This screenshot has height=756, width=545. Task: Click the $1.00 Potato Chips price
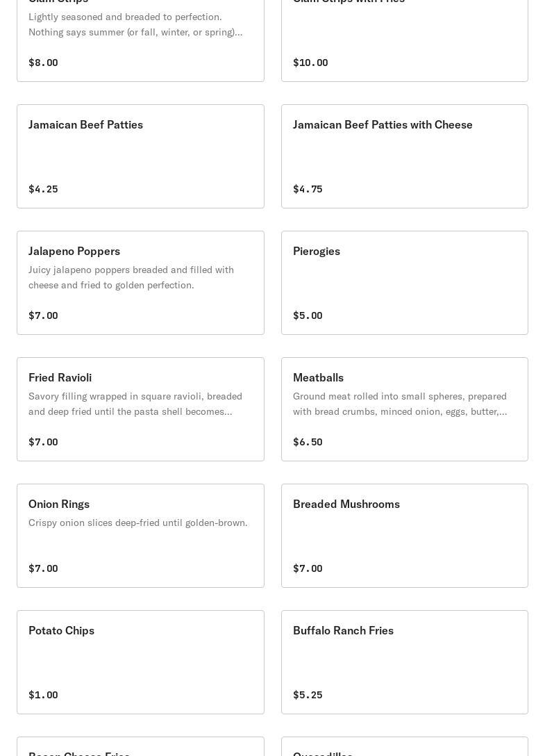[43, 695]
